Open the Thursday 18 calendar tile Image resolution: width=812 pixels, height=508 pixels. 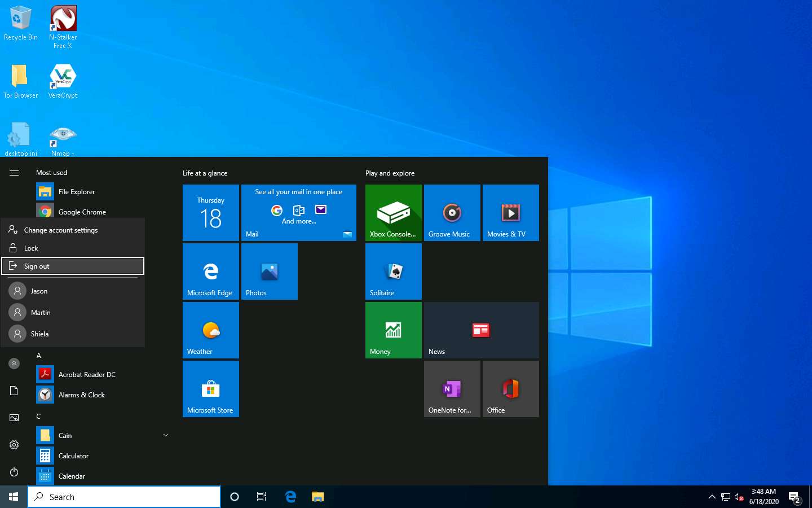point(211,213)
